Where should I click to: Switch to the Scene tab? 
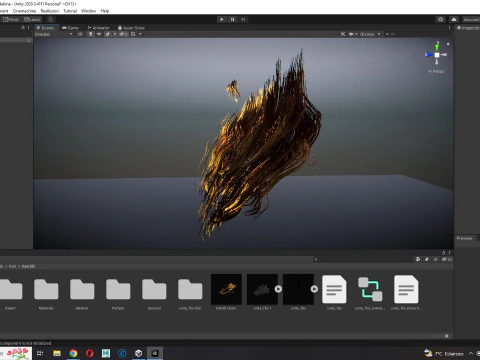click(x=45, y=28)
